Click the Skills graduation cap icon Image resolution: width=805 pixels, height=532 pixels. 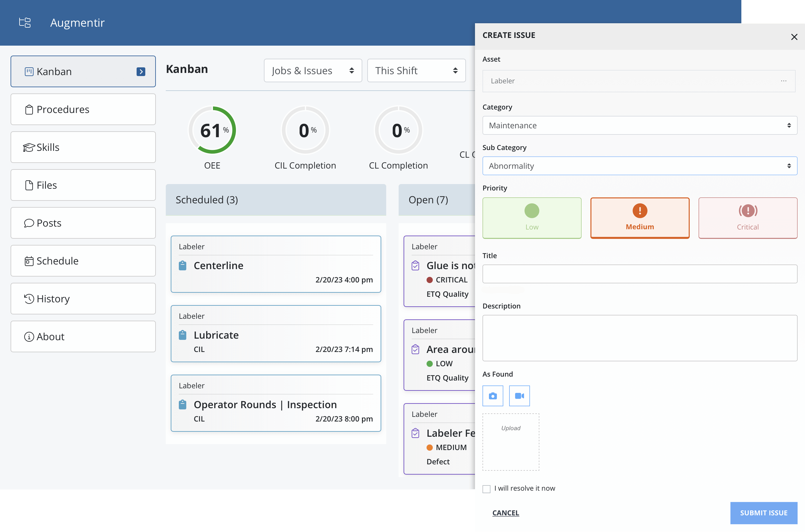pyautogui.click(x=29, y=147)
